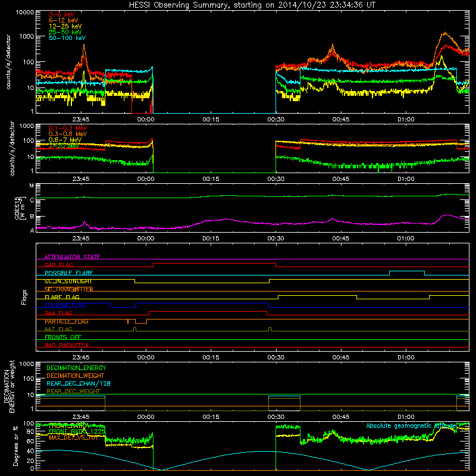Viewport: 476px width, 476px height.
Task: Select the 6-12 keV legend label
Action: pos(64,20)
